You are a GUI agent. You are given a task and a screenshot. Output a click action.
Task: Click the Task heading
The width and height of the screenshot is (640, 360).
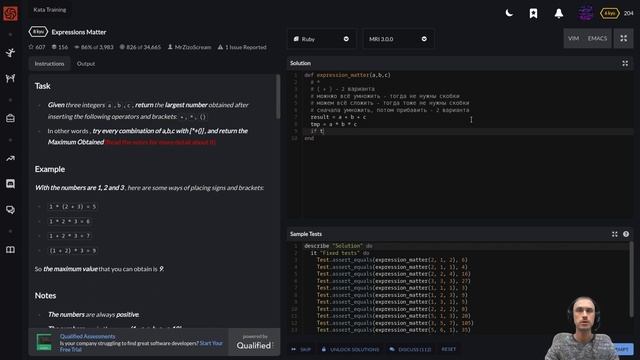click(42, 86)
